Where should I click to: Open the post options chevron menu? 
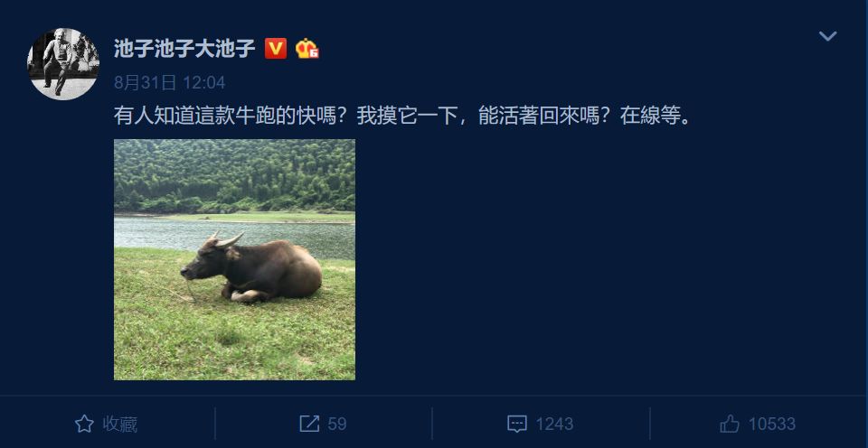(x=827, y=36)
